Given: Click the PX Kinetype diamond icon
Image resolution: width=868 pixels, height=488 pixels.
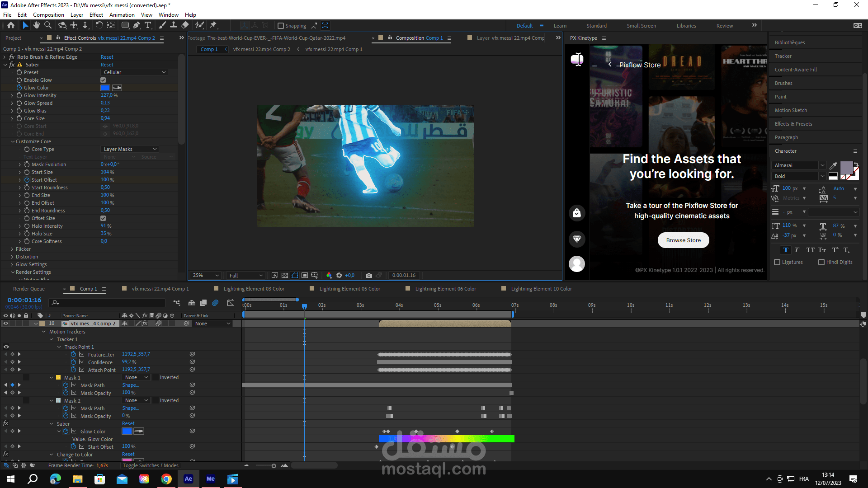Looking at the screenshot, I should point(577,239).
